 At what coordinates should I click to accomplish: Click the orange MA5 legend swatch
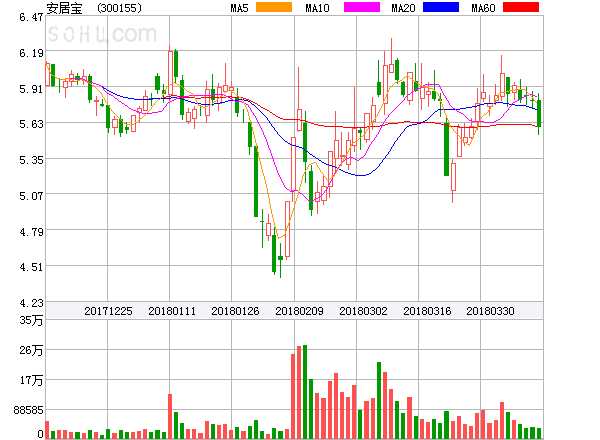pyautogui.click(x=274, y=7)
